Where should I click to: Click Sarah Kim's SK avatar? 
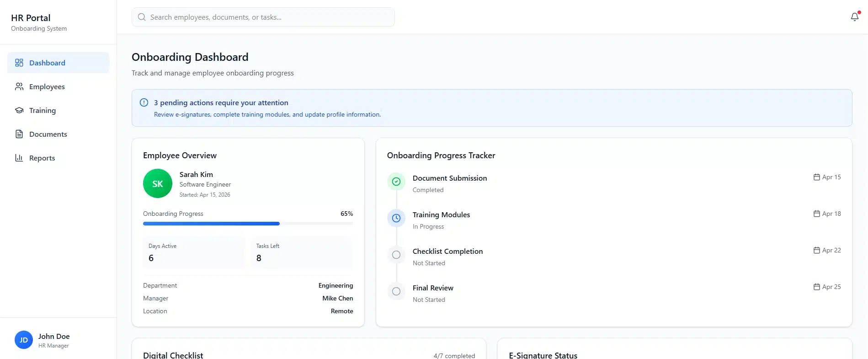click(158, 183)
